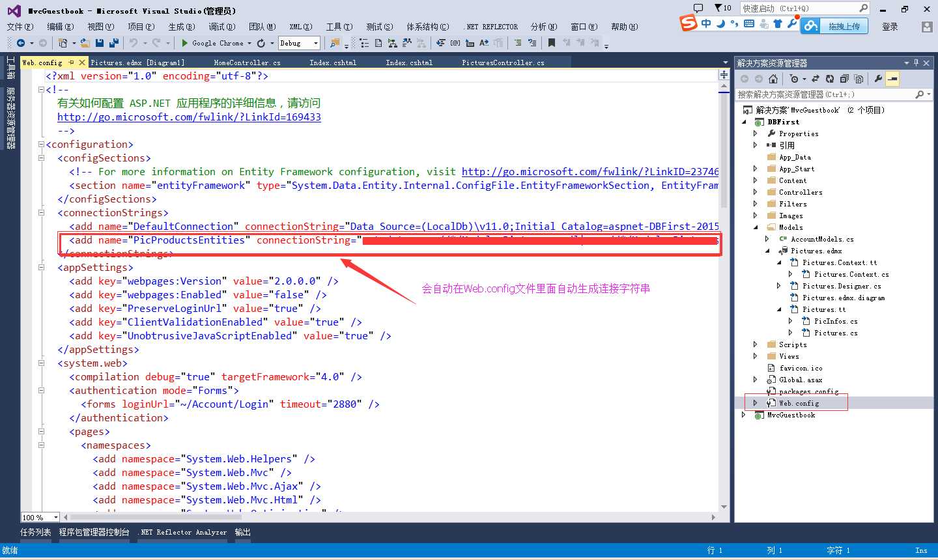
Task: Select Global.asax in Solution Explorer
Action: pyautogui.click(x=801, y=380)
